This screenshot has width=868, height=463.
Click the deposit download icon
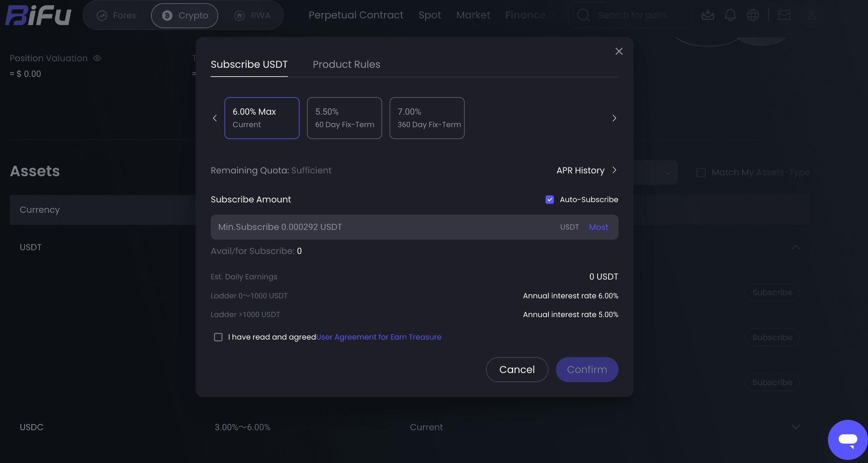click(708, 15)
